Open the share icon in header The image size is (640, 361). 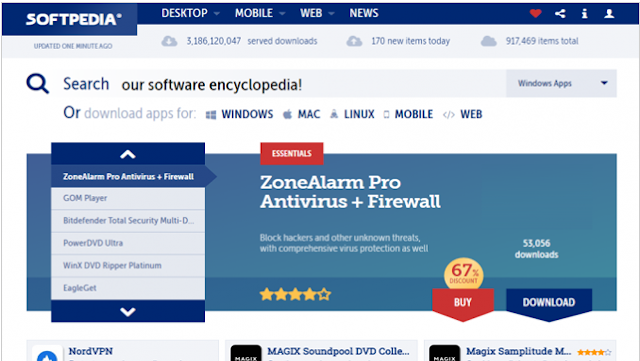[560, 13]
